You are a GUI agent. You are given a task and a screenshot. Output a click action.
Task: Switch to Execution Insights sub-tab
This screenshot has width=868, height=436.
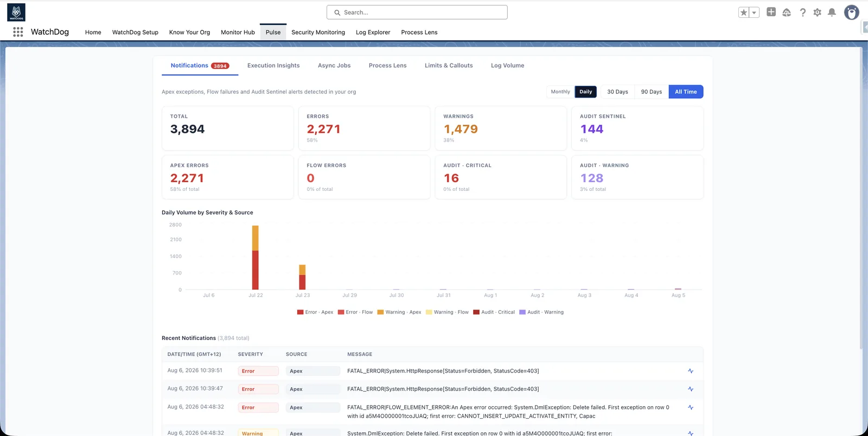tap(273, 66)
